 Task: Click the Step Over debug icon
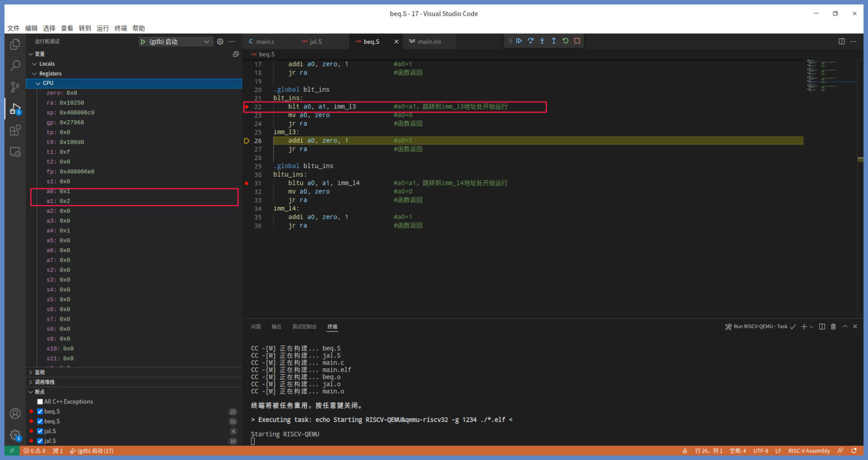[x=531, y=41]
